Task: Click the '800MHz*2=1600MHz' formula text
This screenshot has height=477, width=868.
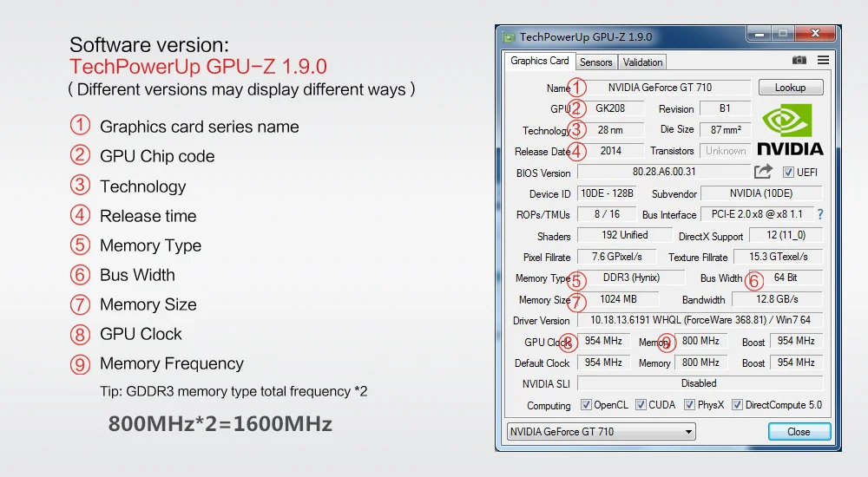Action: [x=220, y=424]
